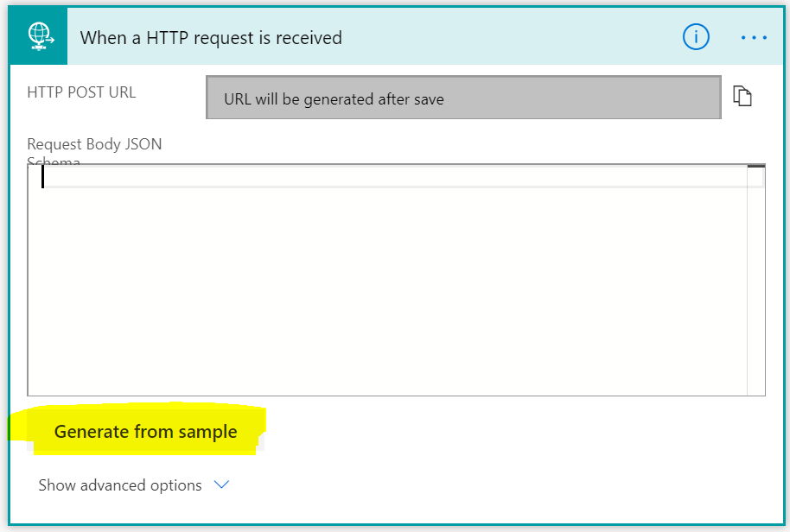790x532 pixels.
Task: Copy the HTTP POST URL via copy icon
Action: [742, 97]
